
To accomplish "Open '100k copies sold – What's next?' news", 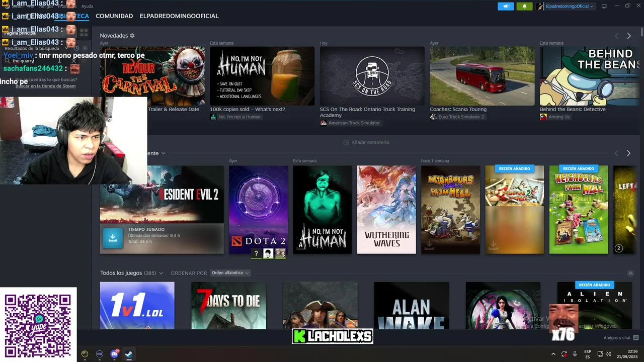I will pyautogui.click(x=248, y=109).
